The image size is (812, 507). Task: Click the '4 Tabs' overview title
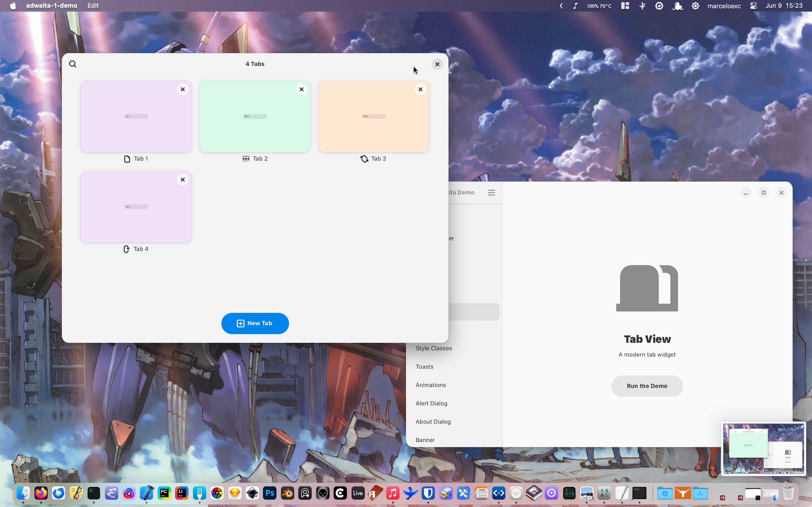255,64
